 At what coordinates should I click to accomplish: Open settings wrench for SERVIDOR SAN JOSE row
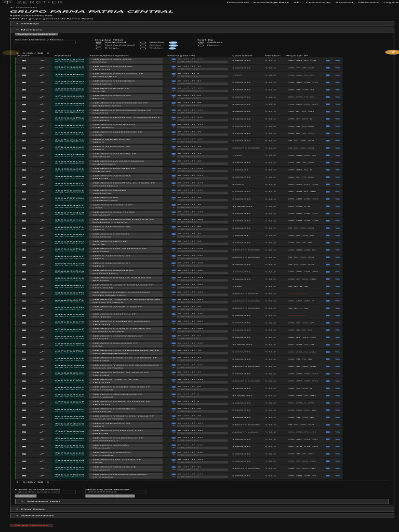click(43, 61)
